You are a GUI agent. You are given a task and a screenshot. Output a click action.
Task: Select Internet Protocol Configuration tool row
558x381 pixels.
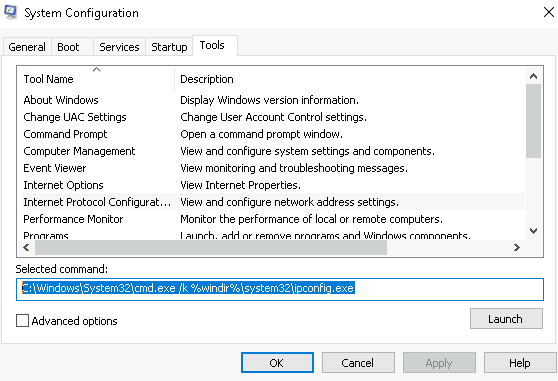[273, 202]
